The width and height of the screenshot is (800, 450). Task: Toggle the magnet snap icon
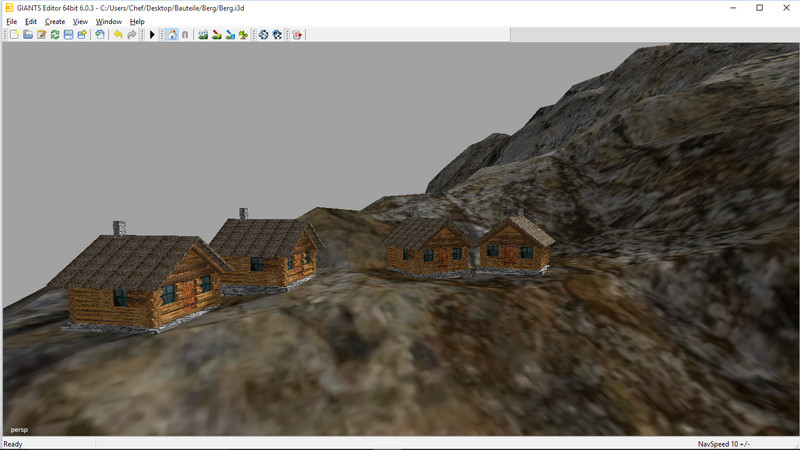click(x=185, y=35)
